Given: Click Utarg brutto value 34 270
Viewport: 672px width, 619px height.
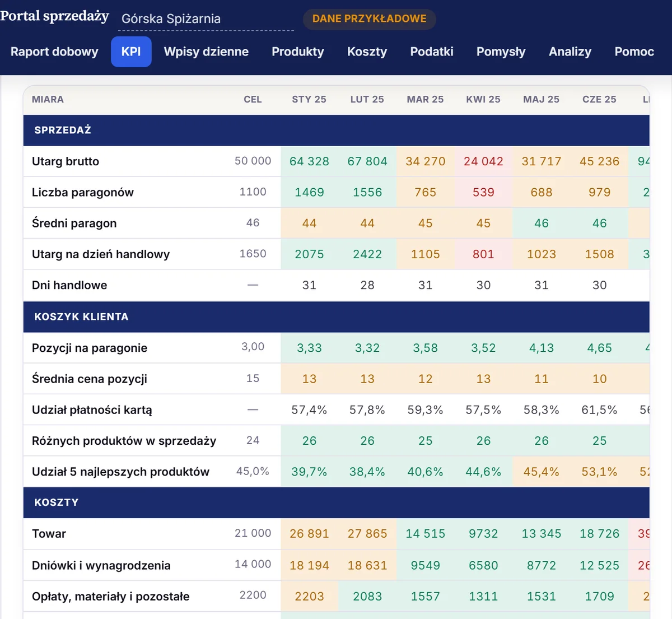Looking at the screenshot, I should click(425, 161).
